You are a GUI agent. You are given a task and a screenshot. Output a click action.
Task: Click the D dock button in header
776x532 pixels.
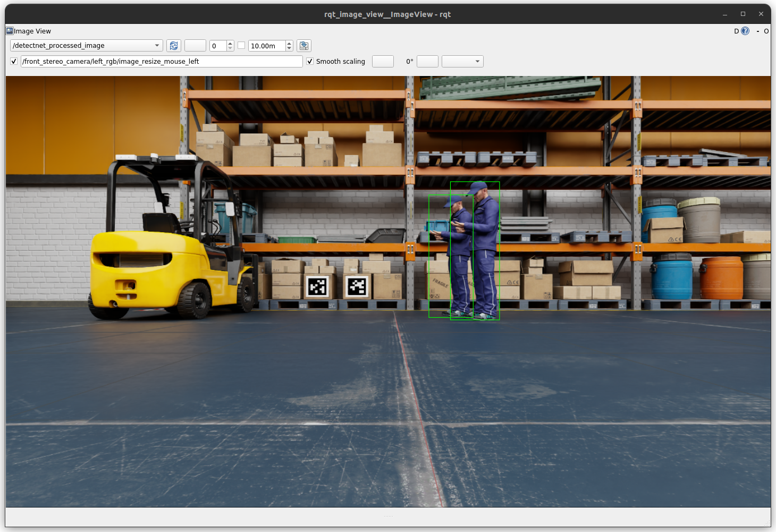[736, 31]
